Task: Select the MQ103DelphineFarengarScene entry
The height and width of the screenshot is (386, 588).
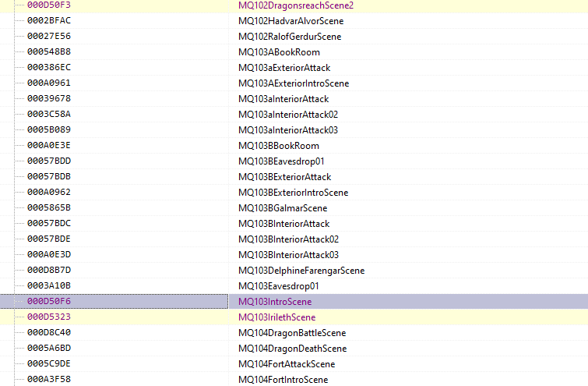Action: tap(301, 271)
